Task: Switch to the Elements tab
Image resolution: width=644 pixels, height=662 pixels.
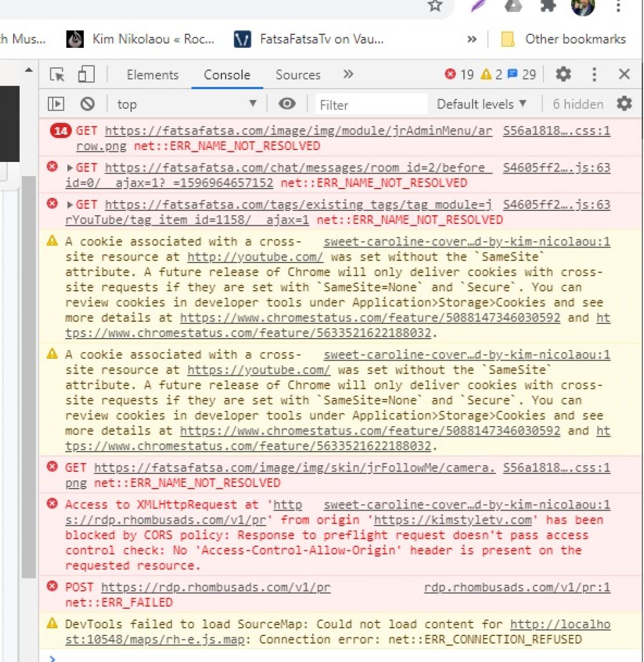Action: coord(152,75)
